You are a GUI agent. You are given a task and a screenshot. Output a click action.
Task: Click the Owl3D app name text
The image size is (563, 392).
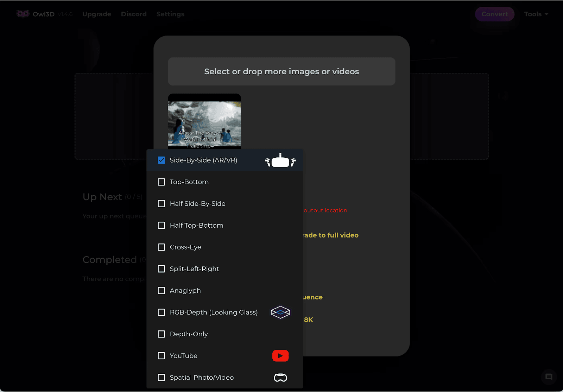44,14
